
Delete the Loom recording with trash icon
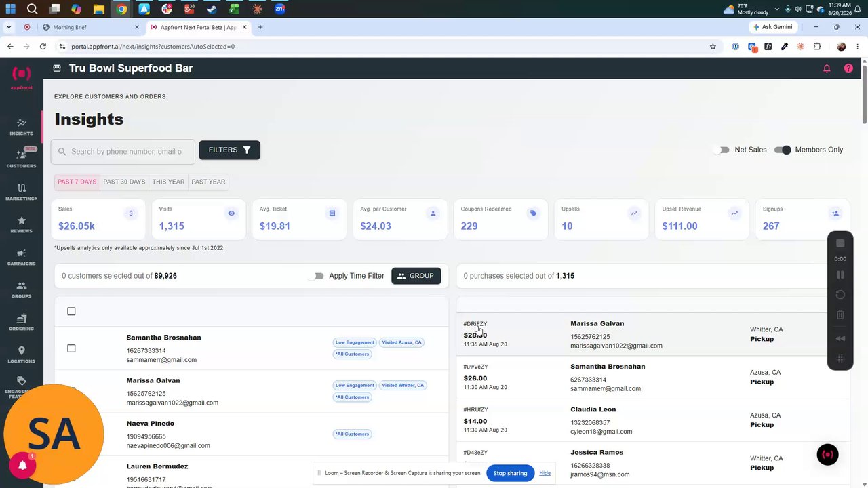click(840, 314)
